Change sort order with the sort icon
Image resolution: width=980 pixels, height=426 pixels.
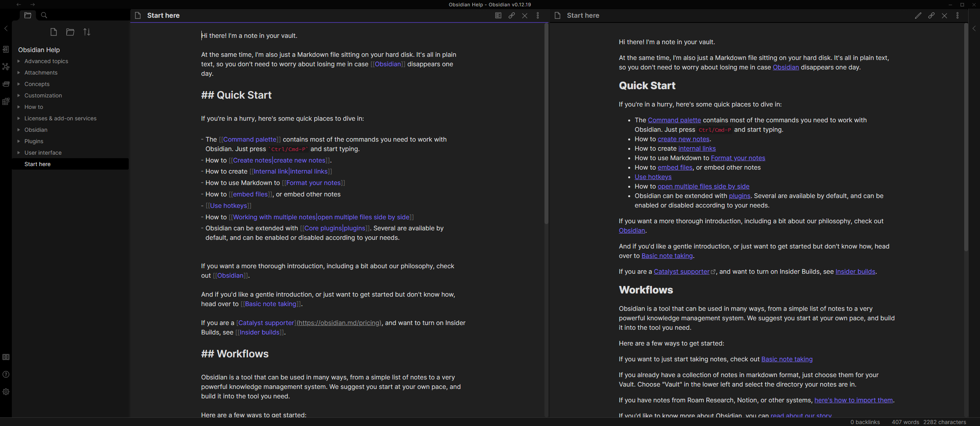point(87,32)
